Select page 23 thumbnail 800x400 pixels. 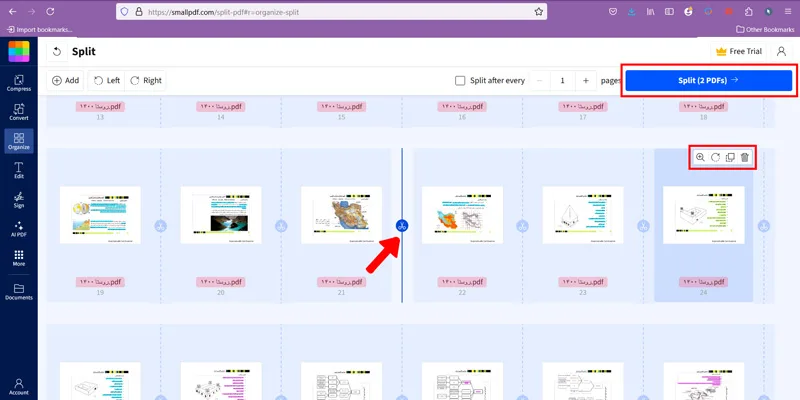(x=583, y=215)
